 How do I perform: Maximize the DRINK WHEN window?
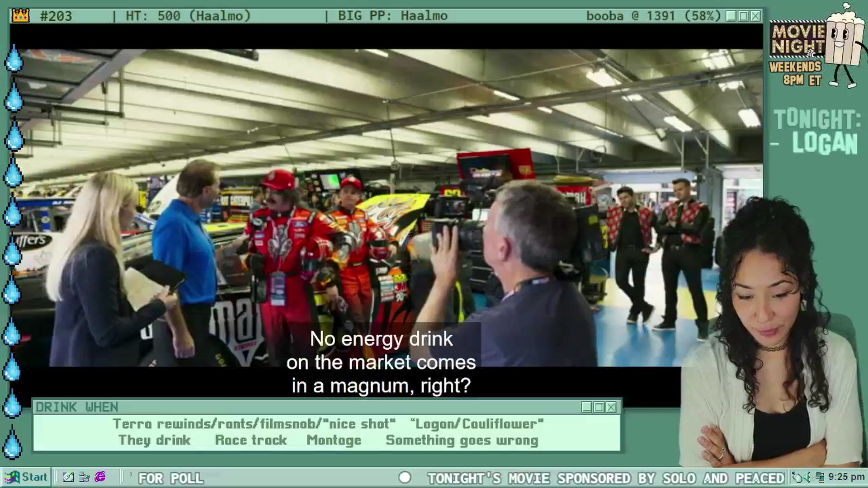(599, 407)
